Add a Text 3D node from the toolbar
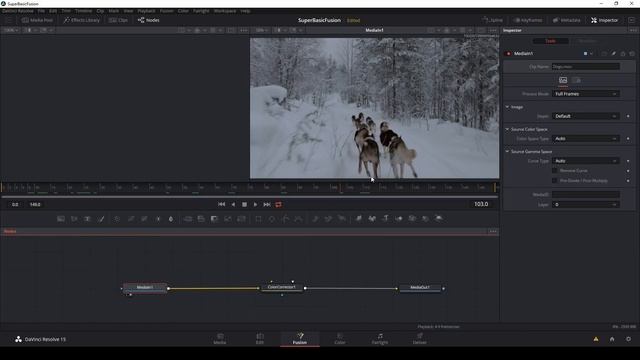The height and width of the screenshot is (360, 640). pyautogui.click(x=385, y=219)
